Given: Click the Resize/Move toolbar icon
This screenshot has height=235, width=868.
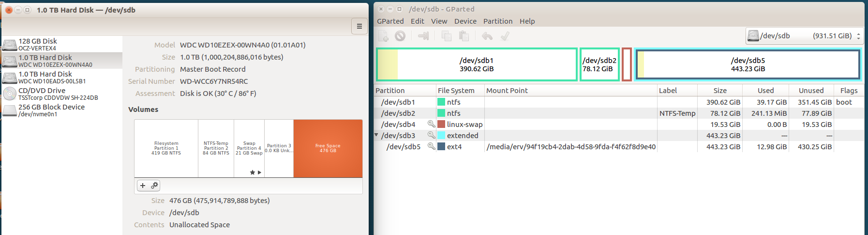Looking at the screenshot, I should coord(423,36).
